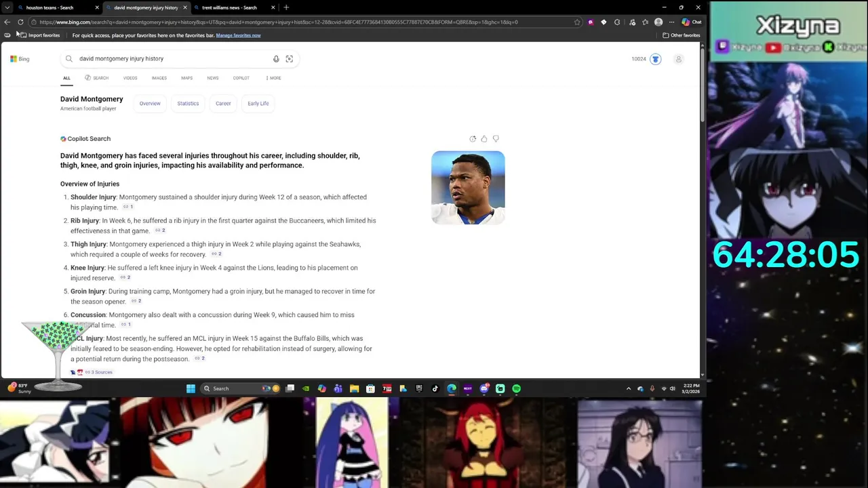The height and width of the screenshot is (488, 868).
Task: Open the Bing account profile icon
Action: click(678, 59)
